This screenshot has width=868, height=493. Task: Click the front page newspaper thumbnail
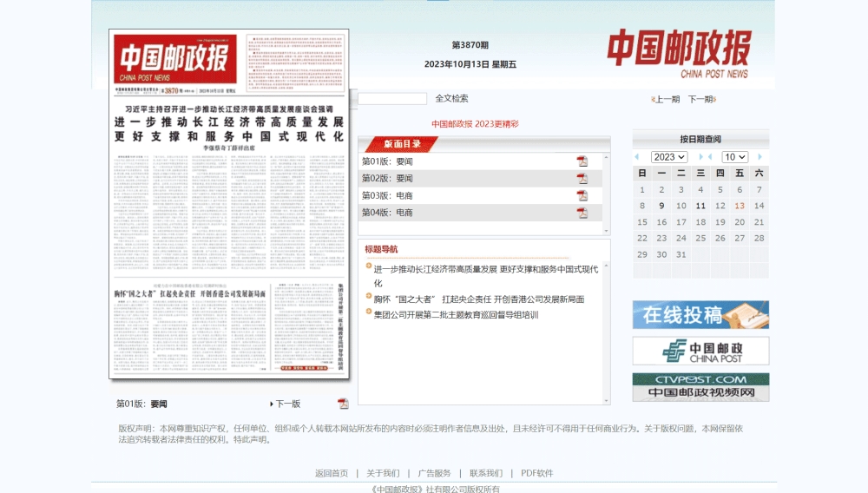pyautogui.click(x=229, y=204)
